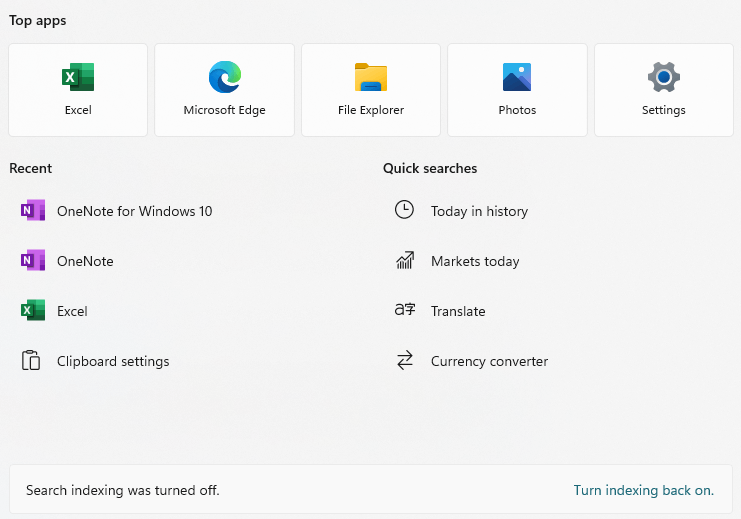This screenshot has height=519, width=741.
Task: Launch Microsoft Edge from Top apps
Action: [224, 90]
